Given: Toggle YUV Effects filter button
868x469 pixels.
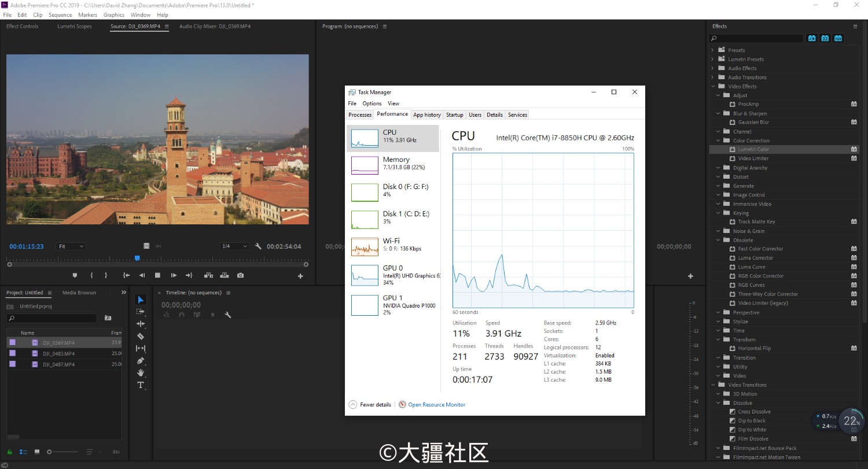Looking at the screenshot, I should pyautogui.click(x=838, y=38).
